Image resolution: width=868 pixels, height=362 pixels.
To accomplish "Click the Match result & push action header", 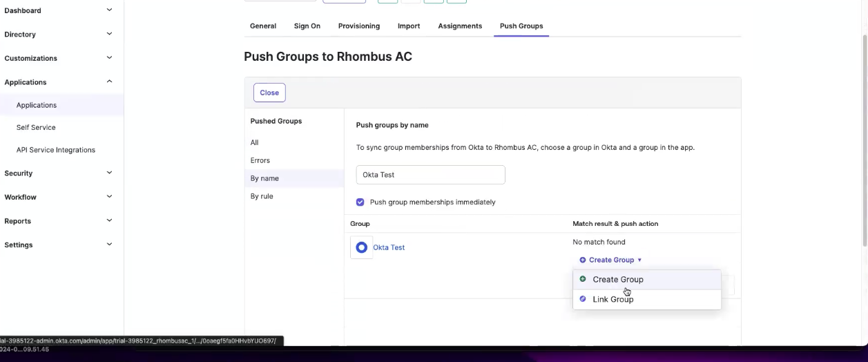I will (615, 224).
